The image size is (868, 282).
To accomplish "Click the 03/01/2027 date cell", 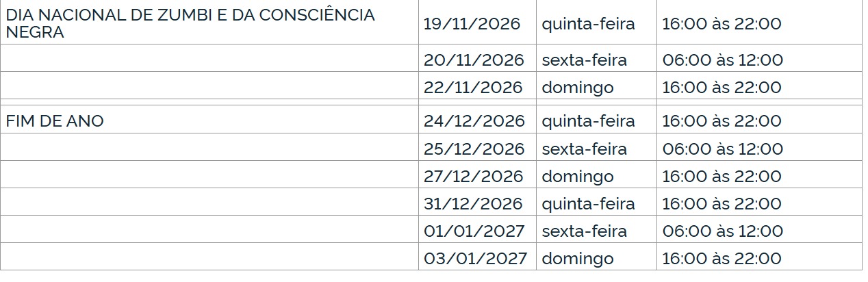I will click(475, 259).
